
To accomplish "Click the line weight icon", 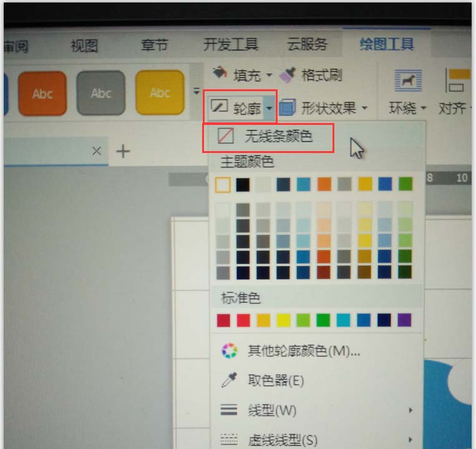I will coord(229,410).
